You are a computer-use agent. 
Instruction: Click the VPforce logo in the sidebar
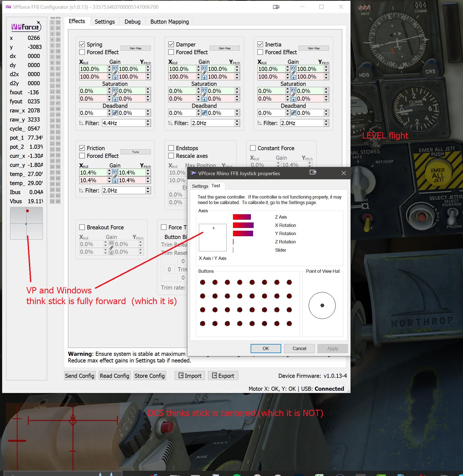26,26
